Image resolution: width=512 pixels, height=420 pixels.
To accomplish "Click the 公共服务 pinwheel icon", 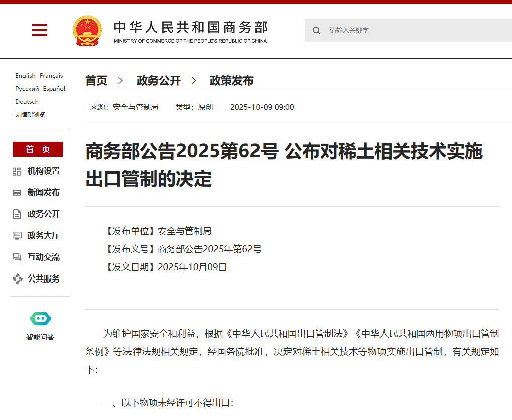I will (17, 279).
